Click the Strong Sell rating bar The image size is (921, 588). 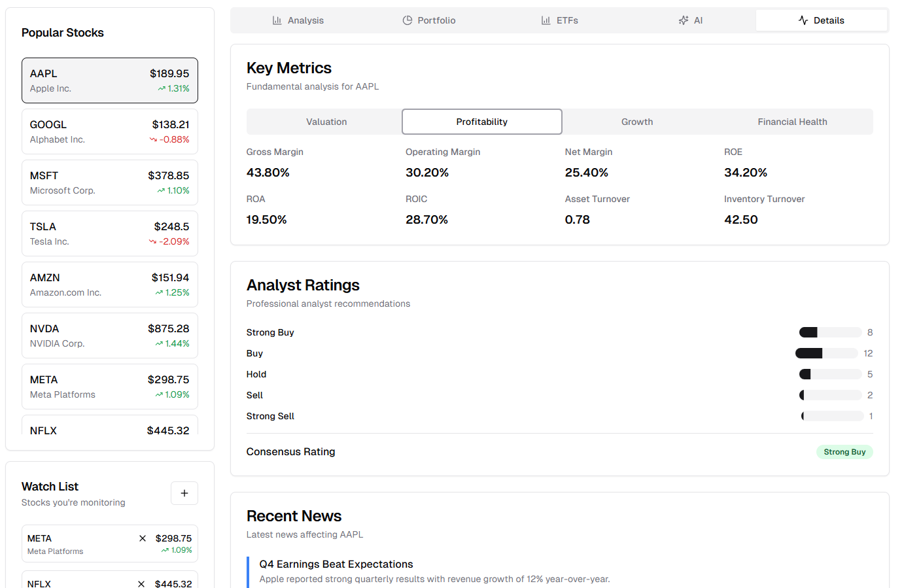[832, 416]
